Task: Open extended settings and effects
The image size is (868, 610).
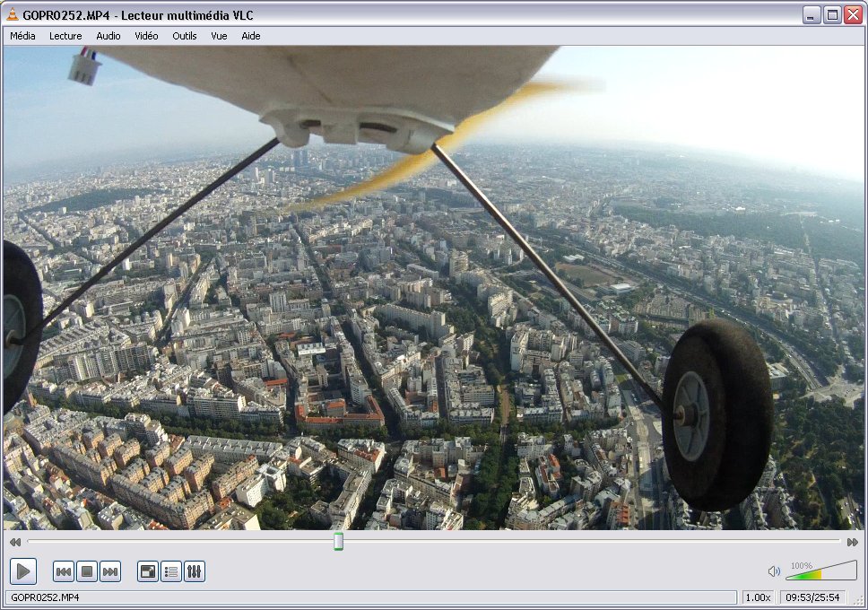Action: click(195, 571)
